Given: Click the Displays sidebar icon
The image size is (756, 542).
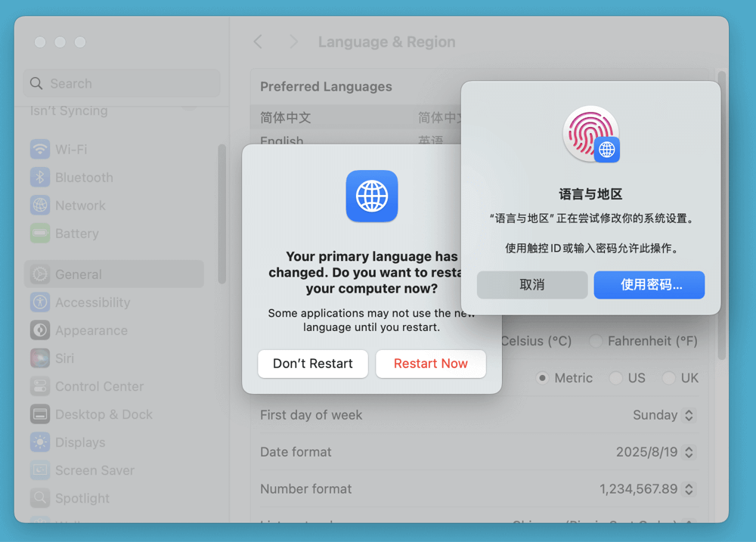Looking at the screenshot, I should 40,442.
